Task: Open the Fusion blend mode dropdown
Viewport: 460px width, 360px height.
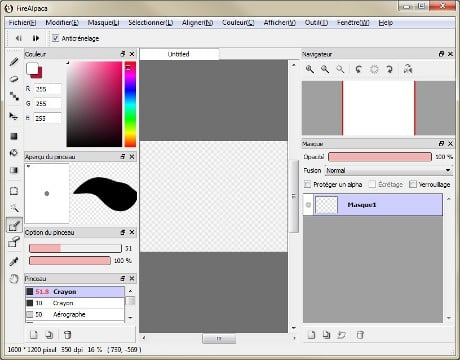Action: (389, 171)
